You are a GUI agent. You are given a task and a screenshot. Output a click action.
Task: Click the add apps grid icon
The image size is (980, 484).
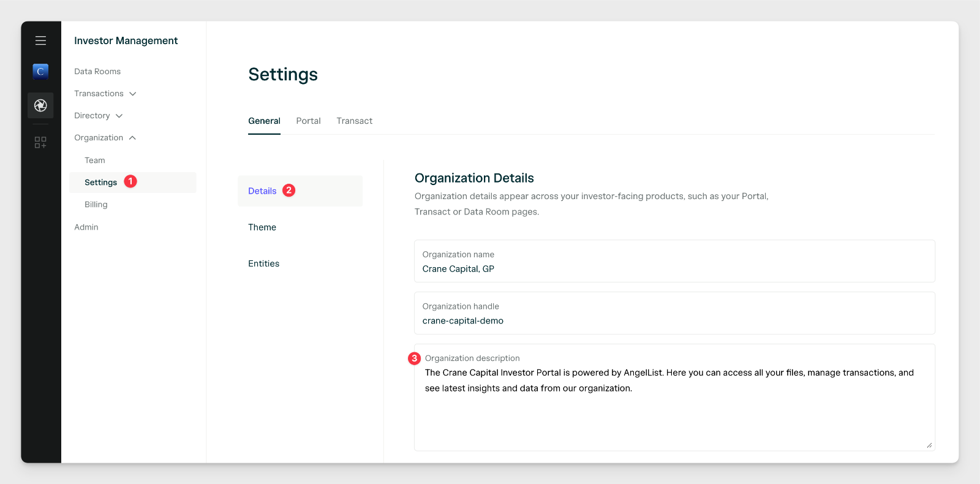40,142
